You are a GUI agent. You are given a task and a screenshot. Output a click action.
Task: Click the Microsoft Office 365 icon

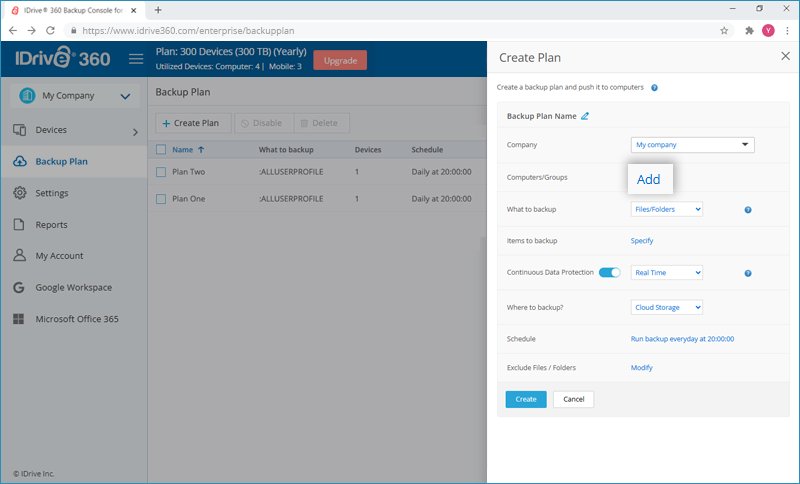pyautogui.click(x=18, y=319)
